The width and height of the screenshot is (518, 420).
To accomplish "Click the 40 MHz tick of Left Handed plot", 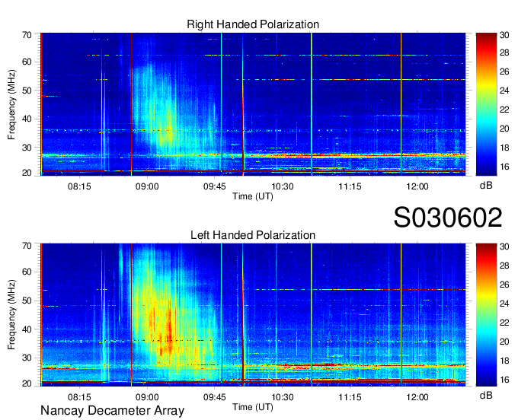I will coord(27,329).
